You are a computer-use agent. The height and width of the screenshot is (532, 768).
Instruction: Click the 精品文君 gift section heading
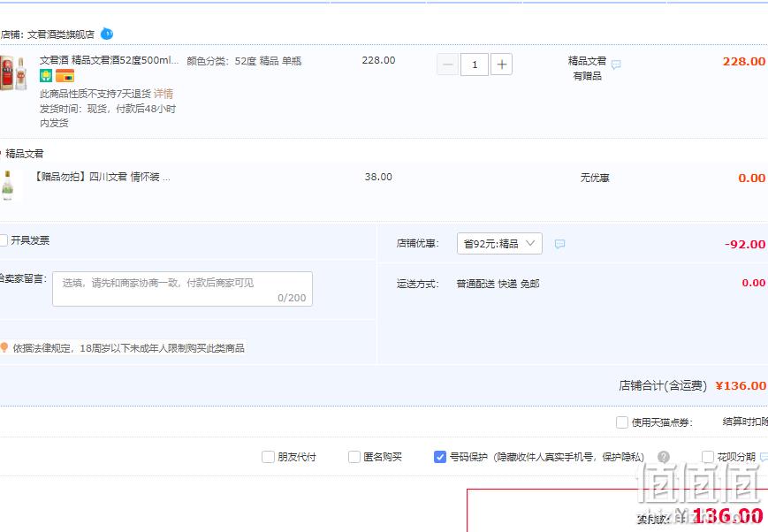point(25,154)
